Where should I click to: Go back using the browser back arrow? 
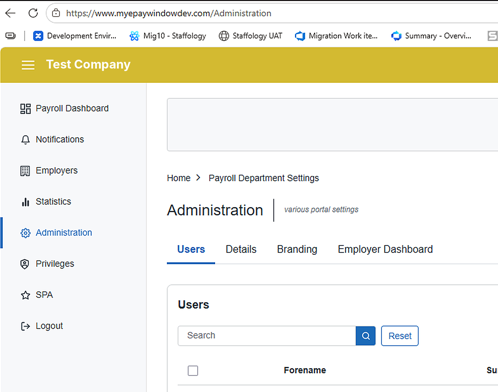tap(10, 13)
